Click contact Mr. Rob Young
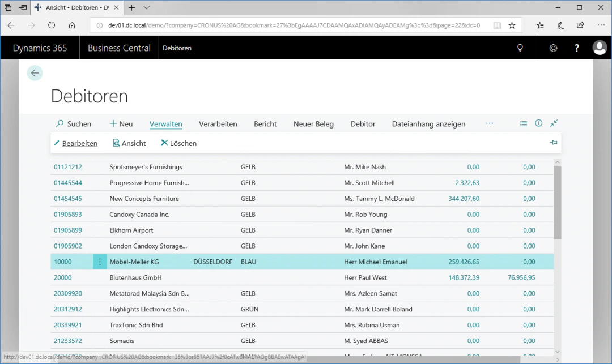The width and height of the screenshot is (612, 364). pyautogui.click(x=365, y=215)
